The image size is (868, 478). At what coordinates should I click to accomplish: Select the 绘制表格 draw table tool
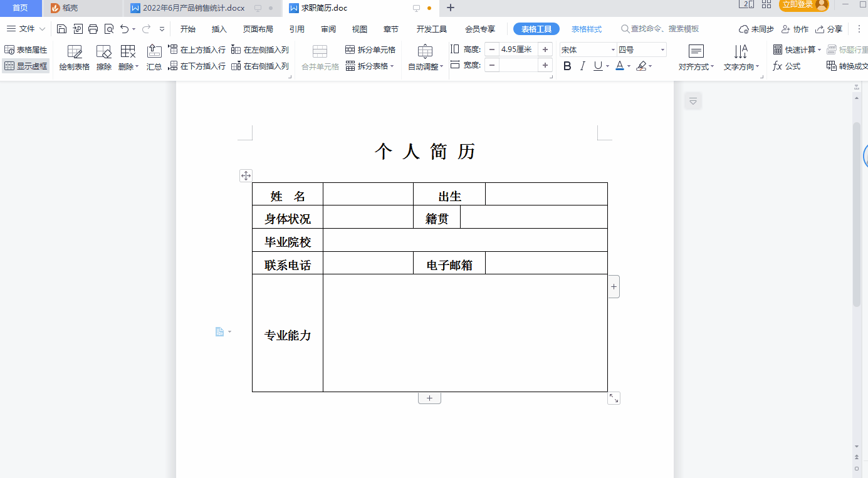pyautogui.click(x=75, y=58)
